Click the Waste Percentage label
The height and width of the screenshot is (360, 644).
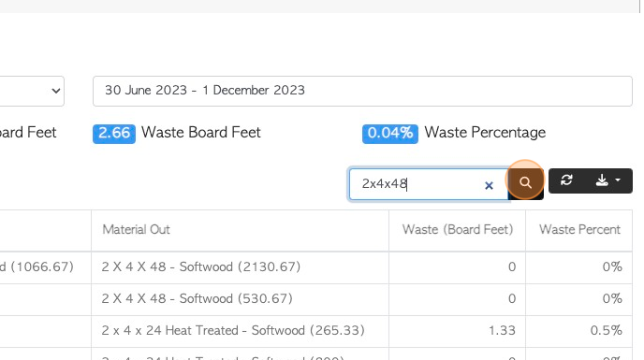point(485,133)
